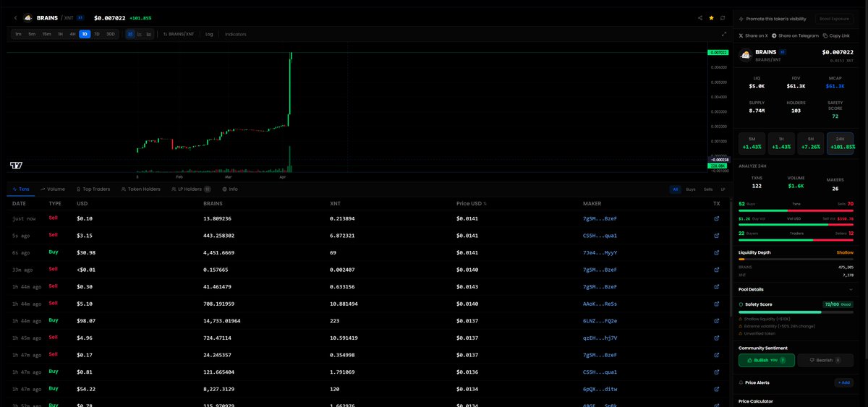This screenshot has height=407, width=868.
Task: Select the 15m timeframe
Action: point(46,34)
